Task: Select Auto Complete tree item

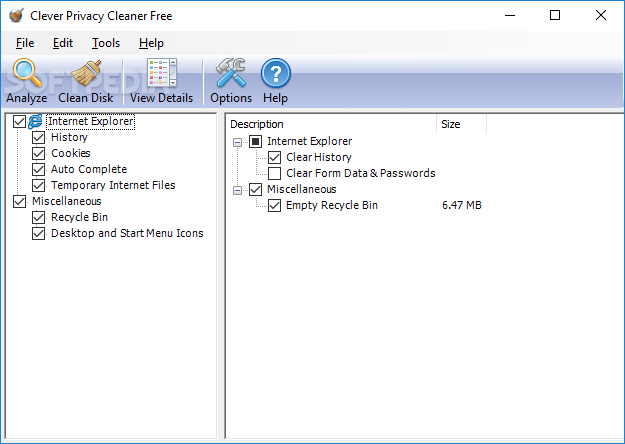Action: tap(89, 169)
